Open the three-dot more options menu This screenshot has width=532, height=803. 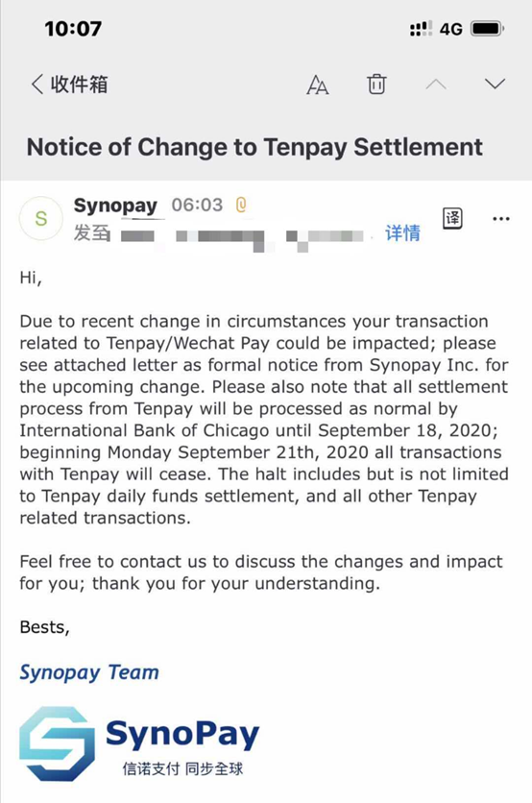coord(500,219)
